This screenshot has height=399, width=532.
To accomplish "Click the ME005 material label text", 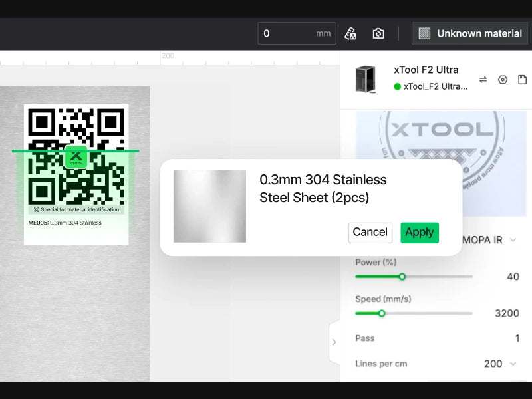I will (65, 223).
